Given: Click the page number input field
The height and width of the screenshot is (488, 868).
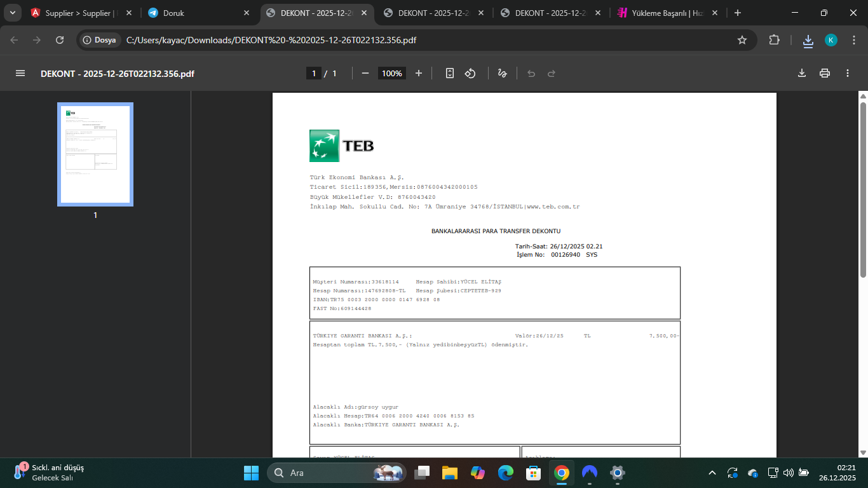Looking at the screenshot, I should [313, 73].
